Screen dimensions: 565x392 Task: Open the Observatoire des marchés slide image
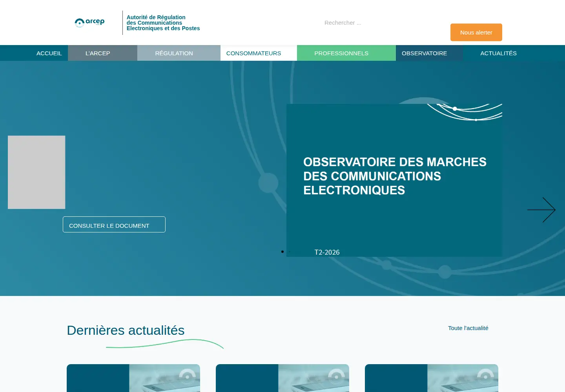pos(394,180)
